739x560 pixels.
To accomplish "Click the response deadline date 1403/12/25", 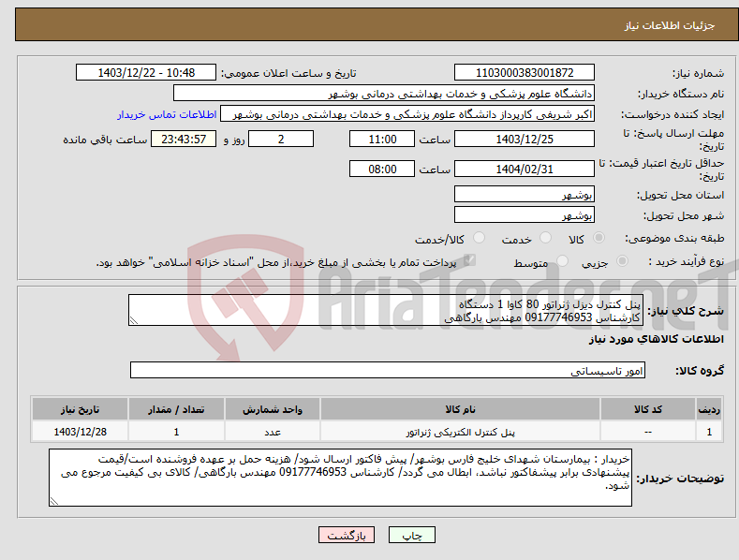I will (525, 139).
